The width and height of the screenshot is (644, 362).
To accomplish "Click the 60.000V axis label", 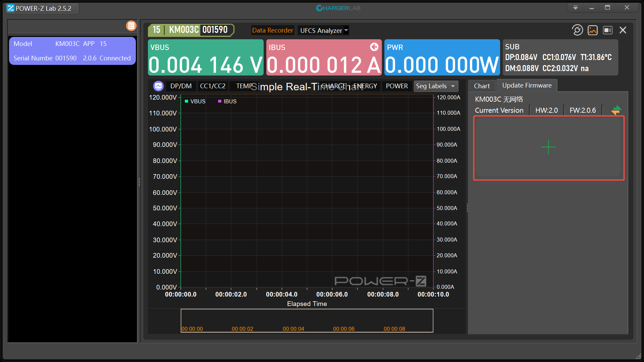I will pyautogui.click(x=165, y=193).
